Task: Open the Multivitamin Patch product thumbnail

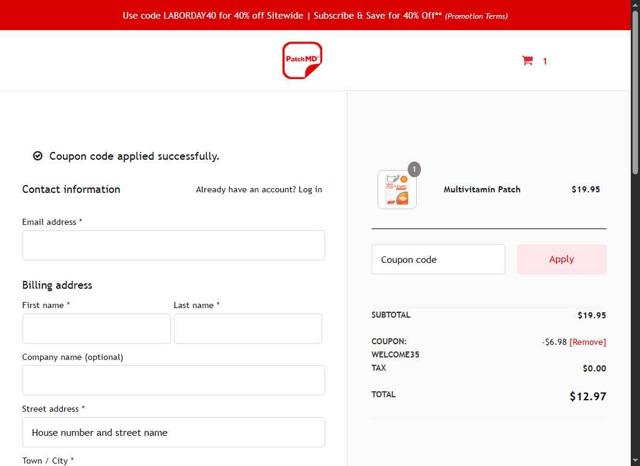Action: pyautogui.click(x=397, y=189)
